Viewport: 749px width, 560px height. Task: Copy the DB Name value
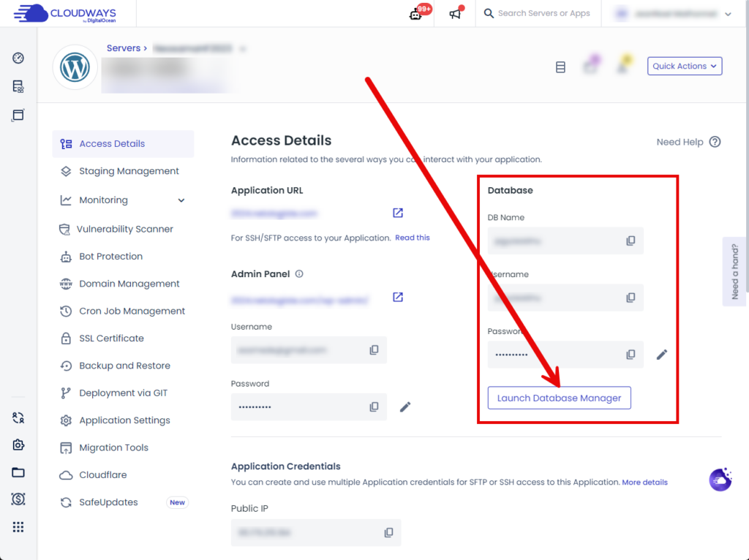tap(631, 241)
